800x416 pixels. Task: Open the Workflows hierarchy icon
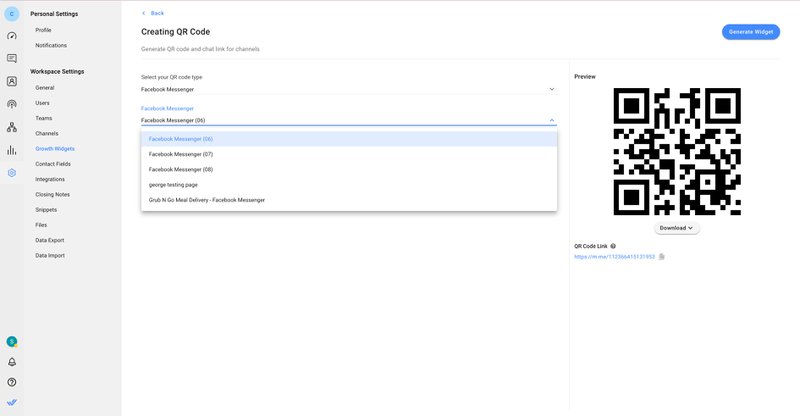coord(12,127)
